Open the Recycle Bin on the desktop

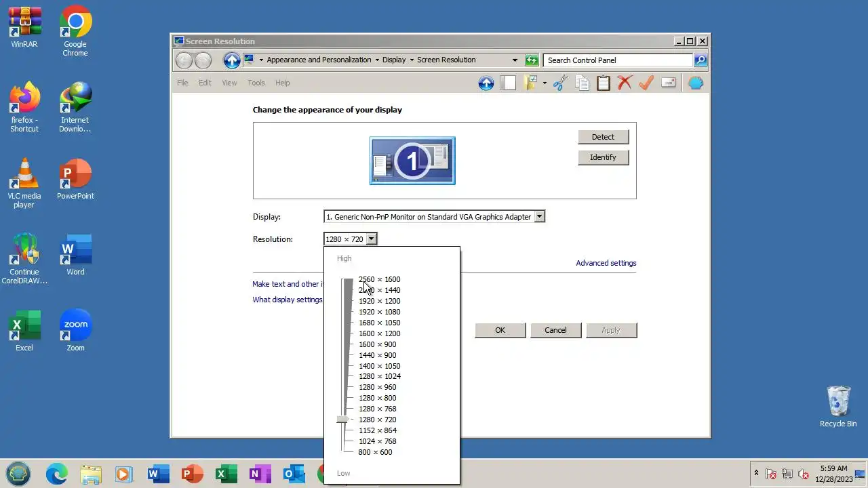pos(838,407)
